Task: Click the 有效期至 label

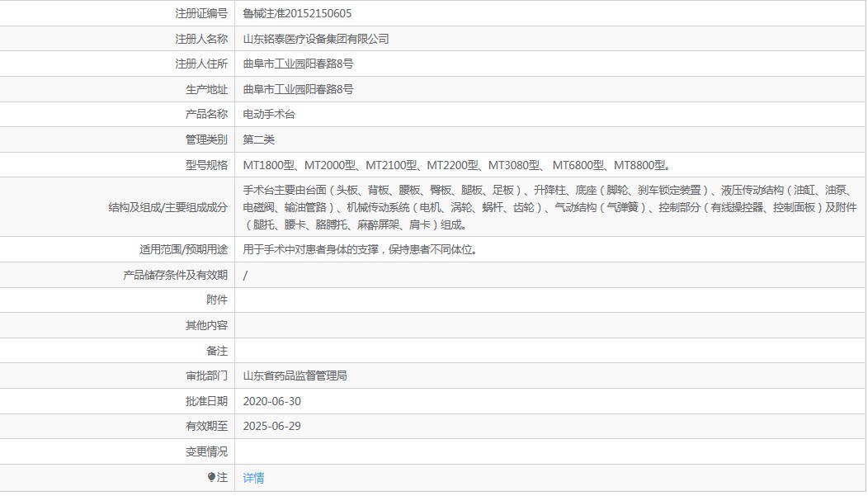Action: [207, 426]
